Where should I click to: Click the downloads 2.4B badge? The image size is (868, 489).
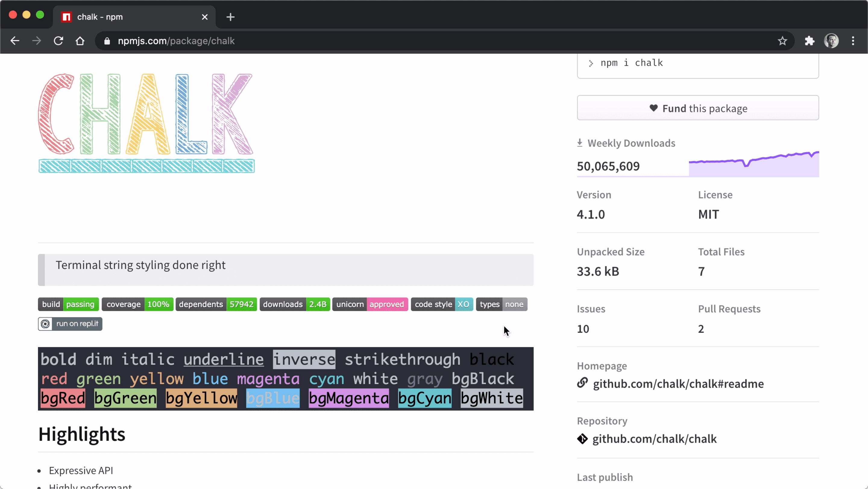pyautogui.click(x=294, y=304)
